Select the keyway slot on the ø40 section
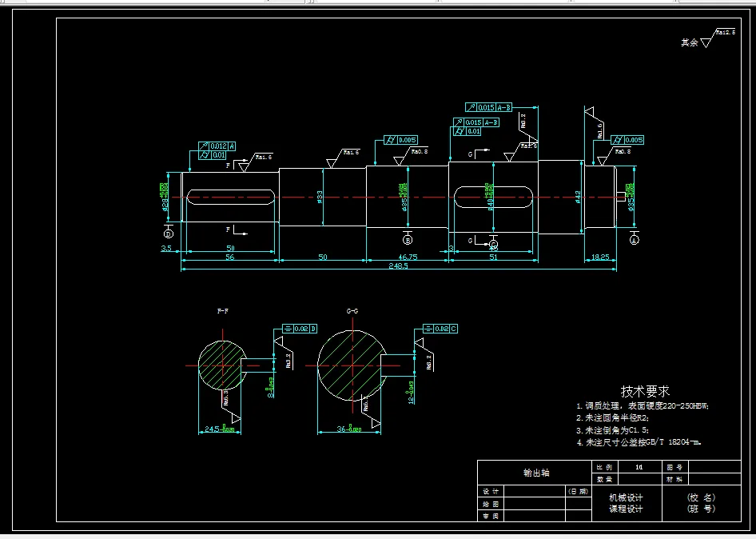The image size is (756, 539). (493, 197)
